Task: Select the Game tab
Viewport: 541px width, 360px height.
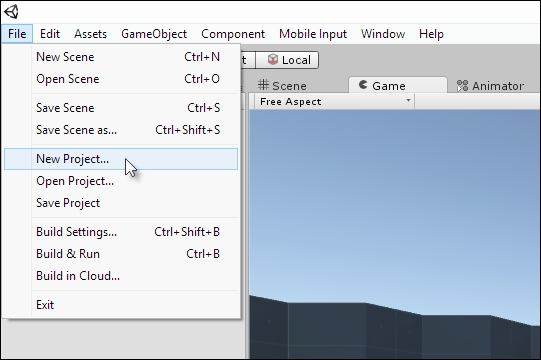Action: click(x=398, y=85)
